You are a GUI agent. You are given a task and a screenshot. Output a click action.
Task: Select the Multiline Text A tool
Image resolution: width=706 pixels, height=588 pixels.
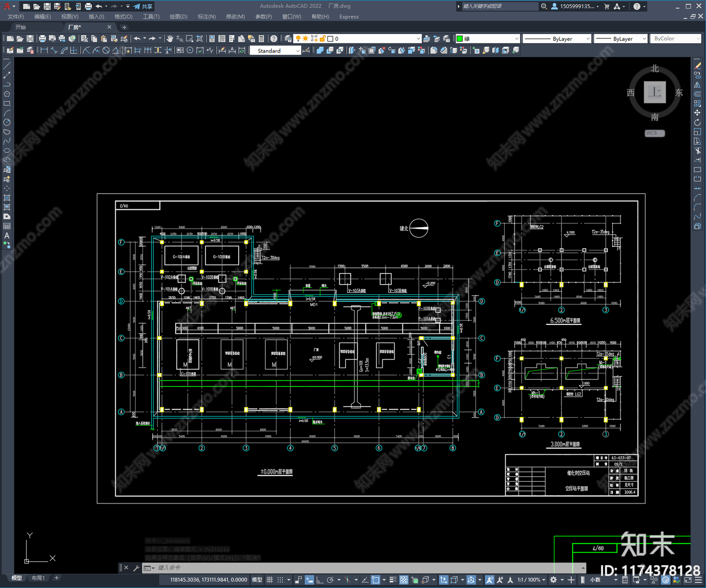pyautogui.click(x=7, y=236)
